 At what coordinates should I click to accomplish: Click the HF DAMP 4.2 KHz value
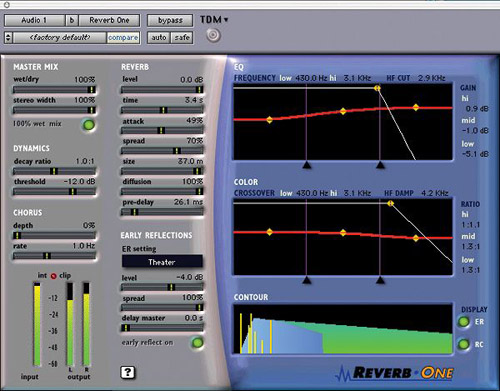click(435, 193)
